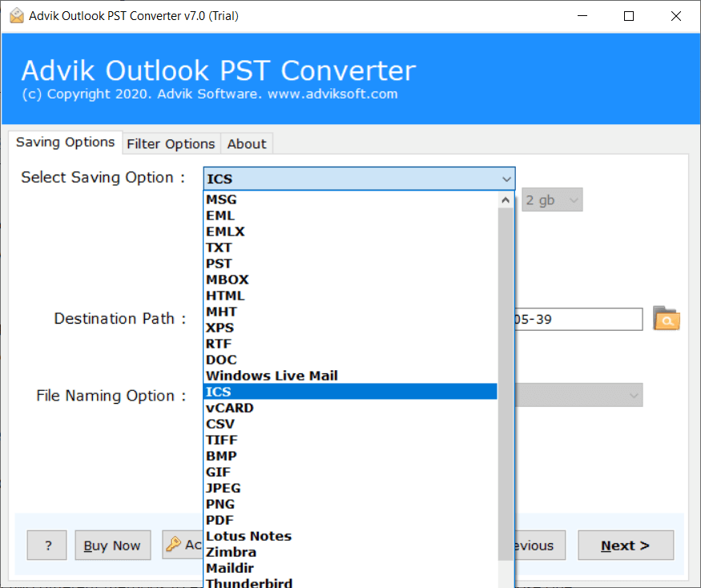Click the folder browse icon for destination path

(x=666, y=318)
